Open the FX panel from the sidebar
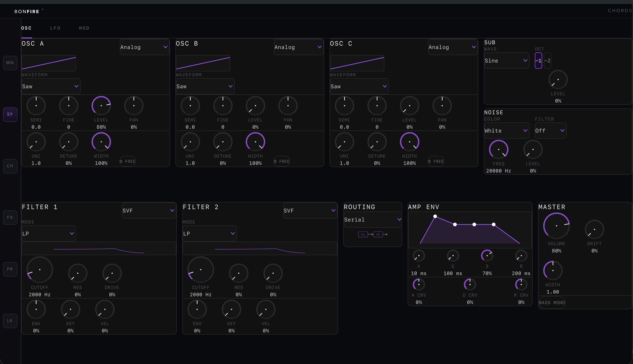 [10, 217]
